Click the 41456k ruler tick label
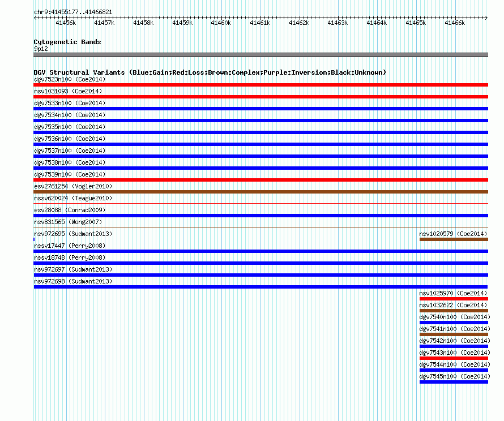 (66, 23)
